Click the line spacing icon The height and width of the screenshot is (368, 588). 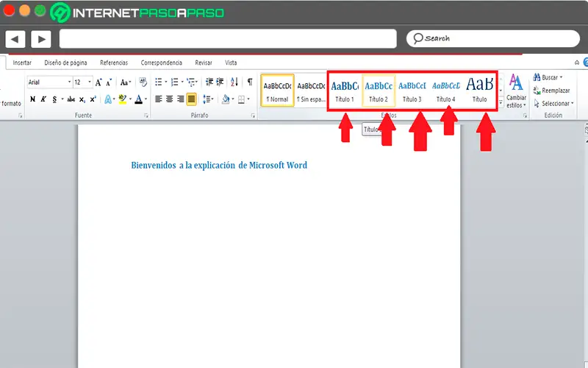[207, 99]
